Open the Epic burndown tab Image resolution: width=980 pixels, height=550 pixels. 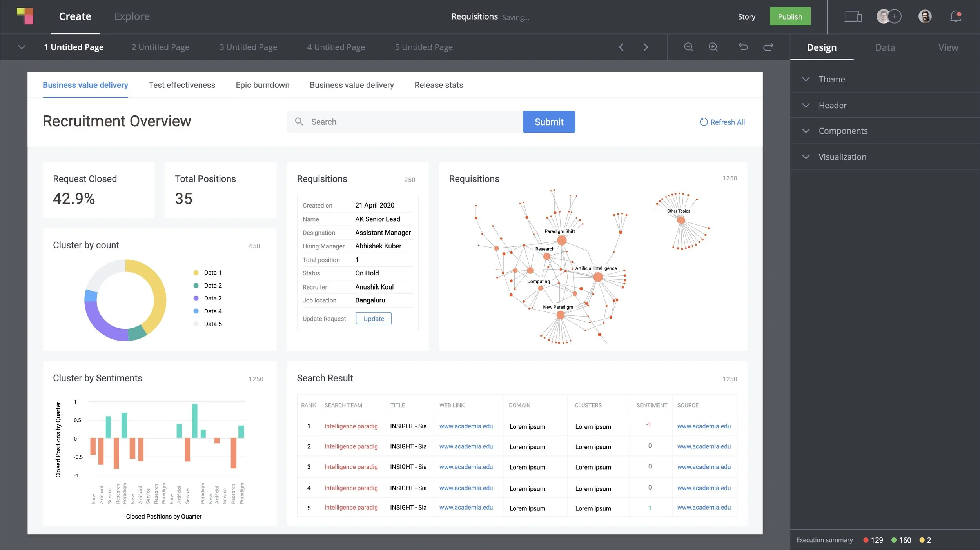pos(262,85)
